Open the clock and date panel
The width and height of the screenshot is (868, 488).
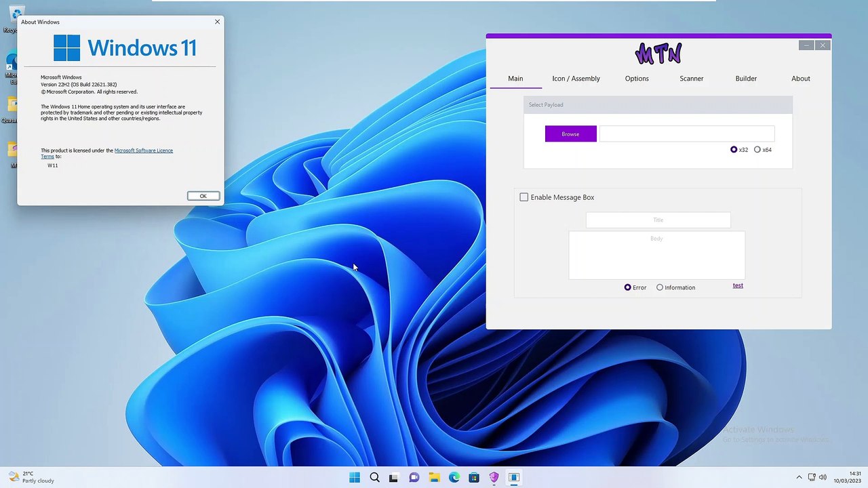[x=848, y=477]
